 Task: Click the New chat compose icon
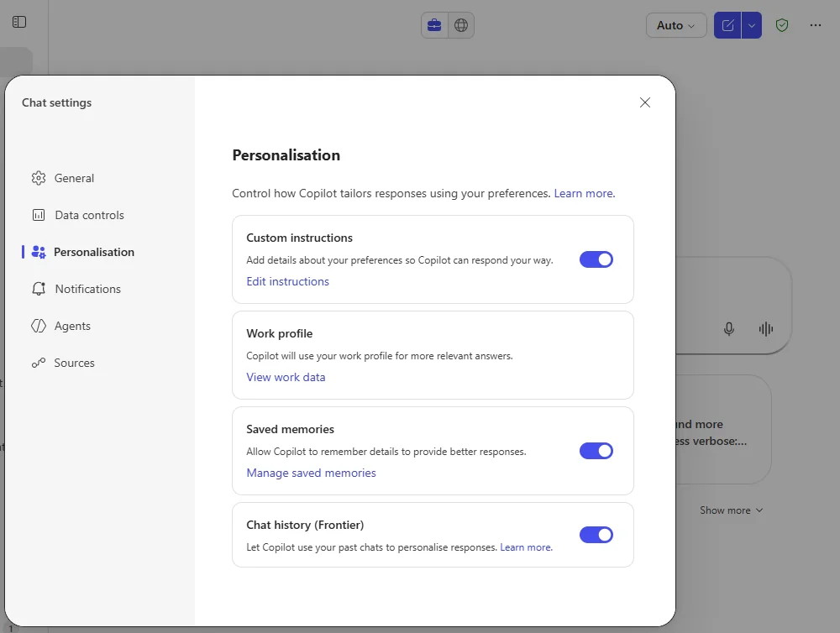(x=727, y=25)
